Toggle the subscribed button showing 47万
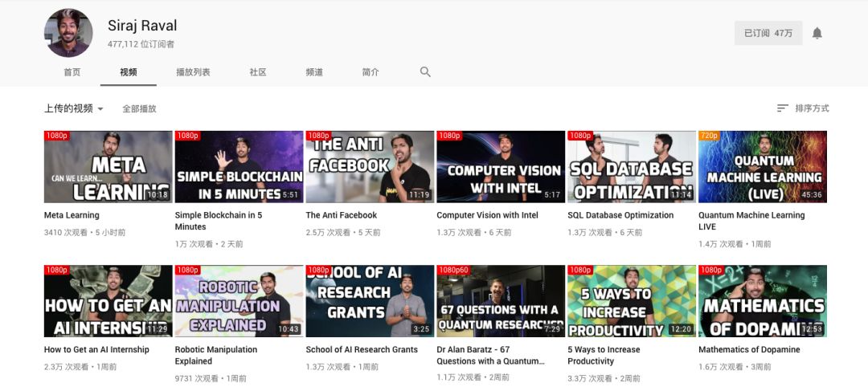Image resolution: width=868 pixels, height=391 pixels. [768, 33]
